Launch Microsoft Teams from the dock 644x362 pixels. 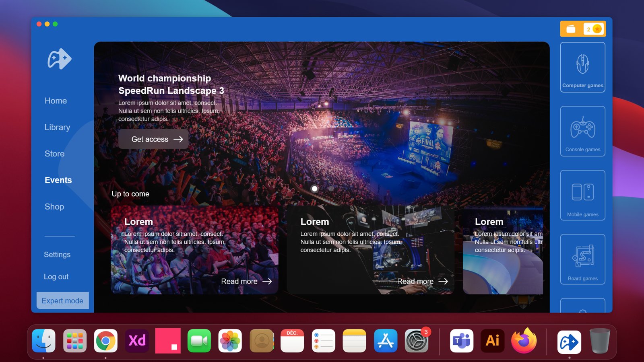(x=462, y=341)
